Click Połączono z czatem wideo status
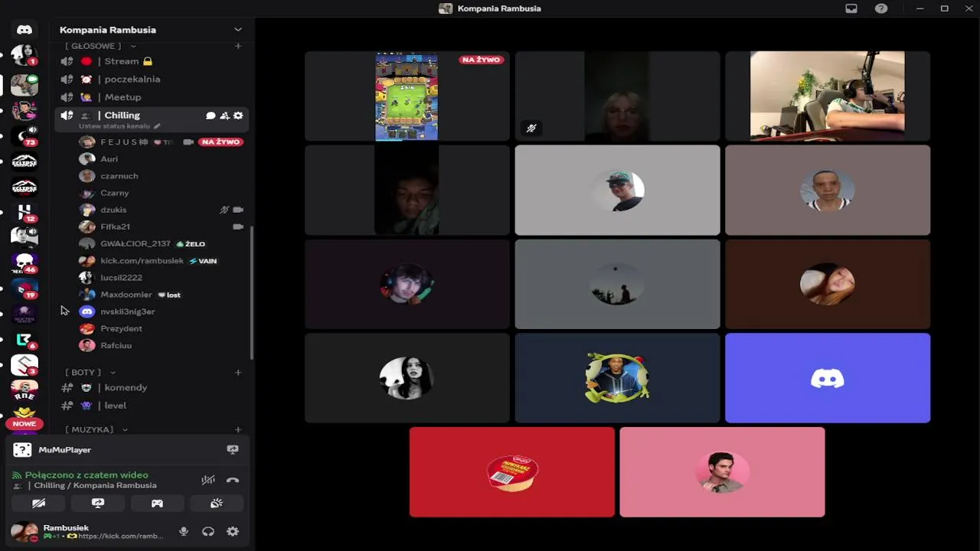The width and height of the screenshot is (980, 551). [87, 474]
